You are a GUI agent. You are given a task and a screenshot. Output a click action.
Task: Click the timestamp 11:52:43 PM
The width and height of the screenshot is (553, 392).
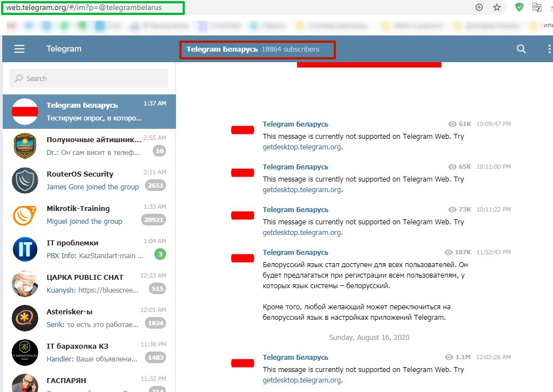click(x=494, y=252)
